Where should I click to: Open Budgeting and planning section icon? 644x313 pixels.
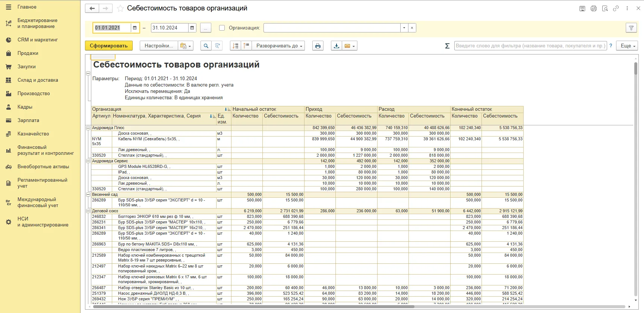point(9,24)
